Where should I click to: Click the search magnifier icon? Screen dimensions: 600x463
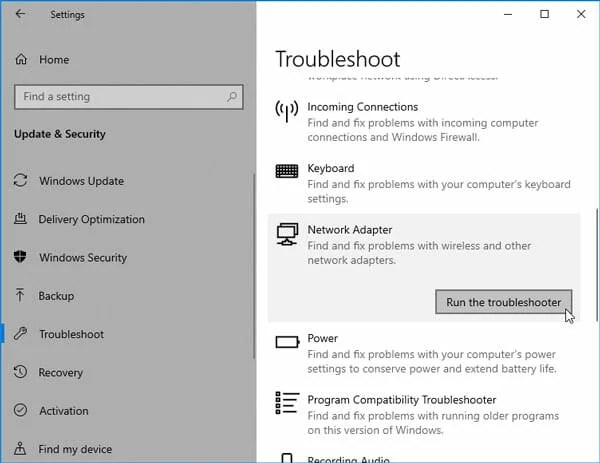232,96
